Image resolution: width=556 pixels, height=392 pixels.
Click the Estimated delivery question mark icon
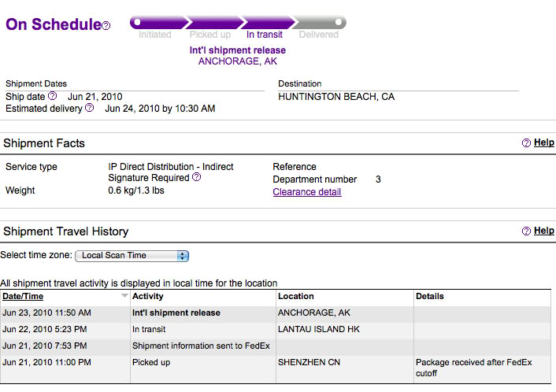[x=90, y=109]
